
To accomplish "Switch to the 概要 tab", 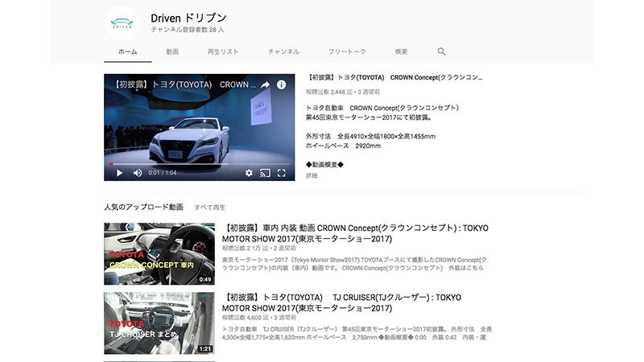I will [401, 51].
